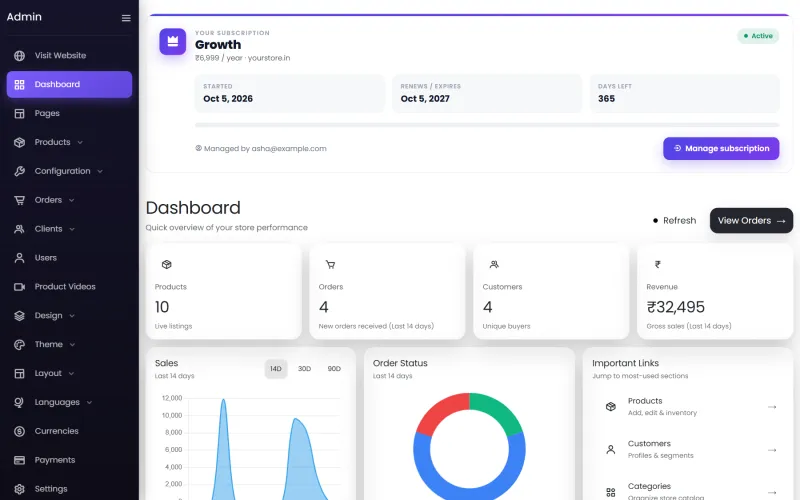Click the Orders cart icon in sidebar
This screenshot has height=500, width=800.
[19, 200]
